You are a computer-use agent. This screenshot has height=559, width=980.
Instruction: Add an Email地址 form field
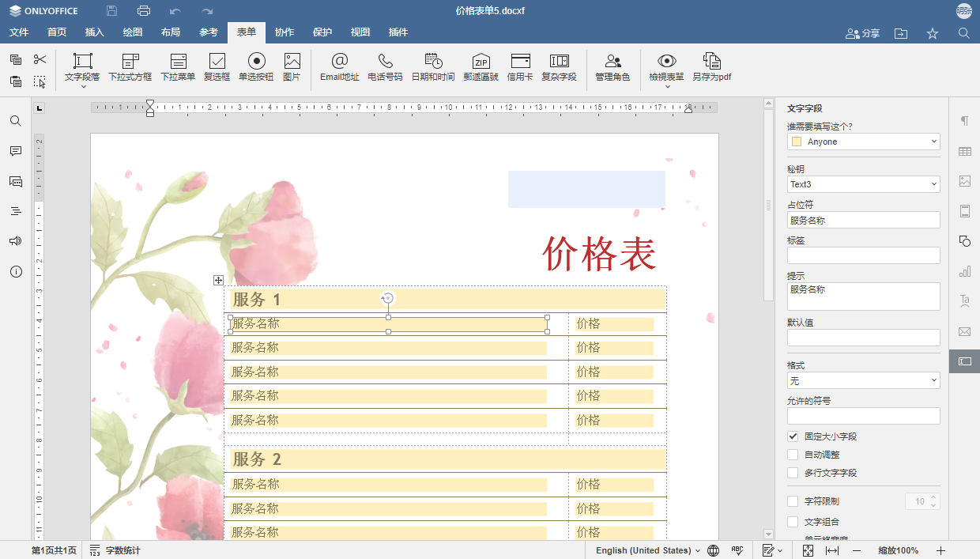(x=339, y=67)
